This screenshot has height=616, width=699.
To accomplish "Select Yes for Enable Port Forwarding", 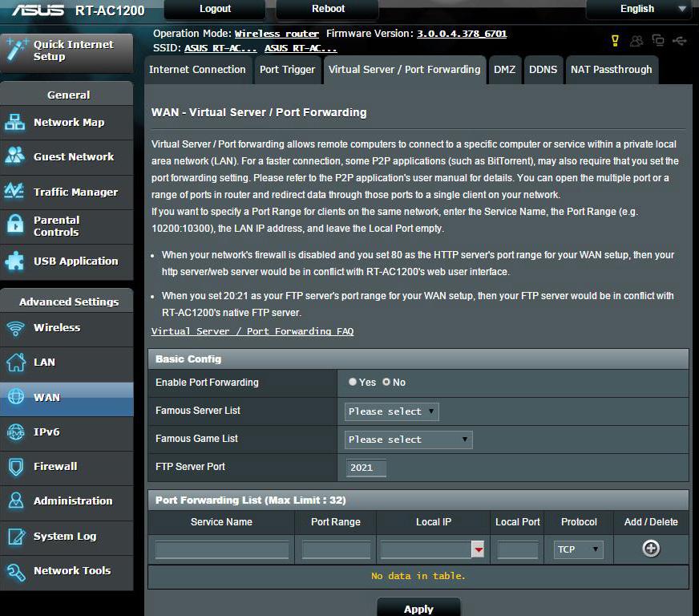I will (x=353, y=382).
